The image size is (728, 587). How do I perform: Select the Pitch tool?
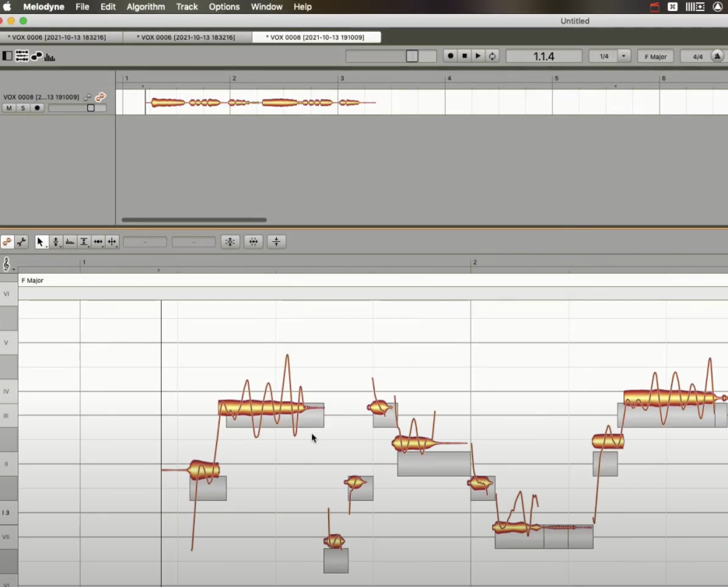[56, 242]
